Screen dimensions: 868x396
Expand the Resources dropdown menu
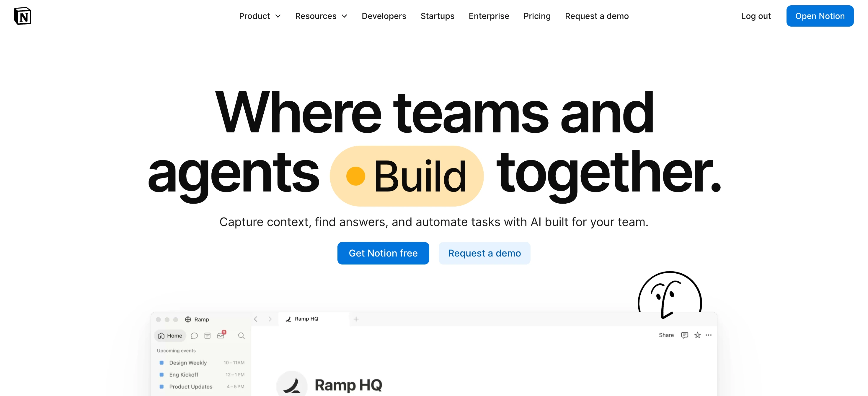[321, 16]
